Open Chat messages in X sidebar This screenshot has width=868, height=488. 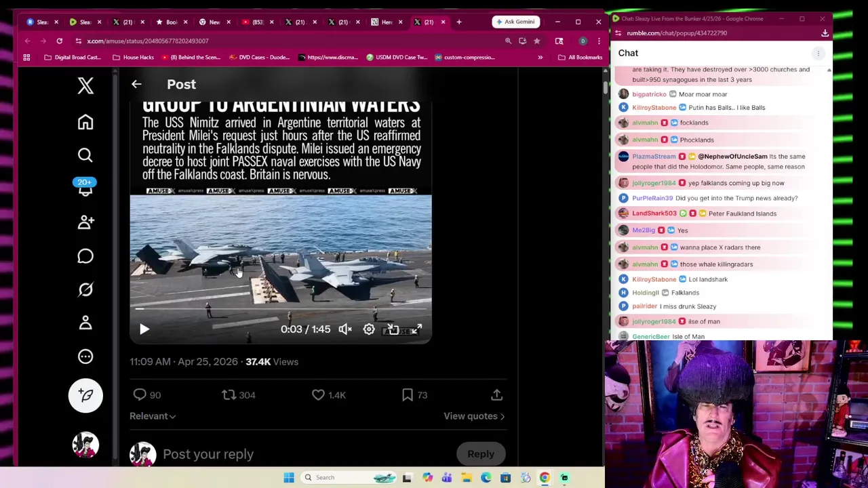(x=85, y=256)
